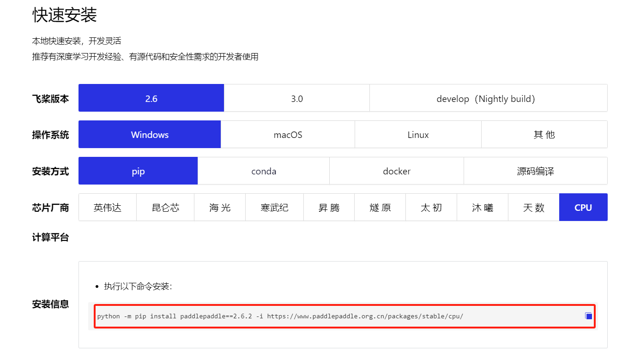Viewport: 628px width, 364px height.
Task: Click the 推荐有深度学习开发经验 description line
Action: [145, 57]
